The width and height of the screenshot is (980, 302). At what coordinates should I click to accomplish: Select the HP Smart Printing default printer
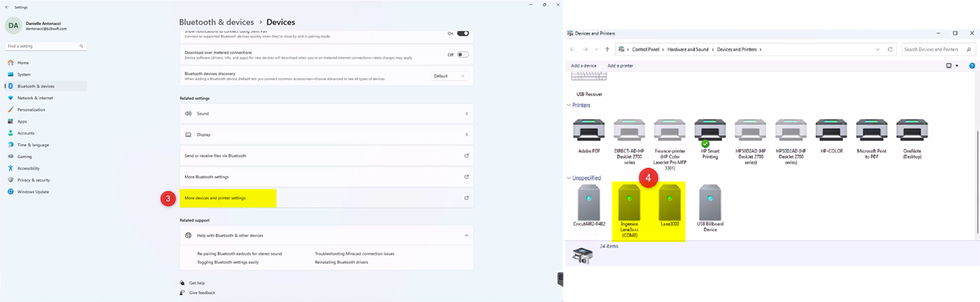click(x=710, y=133)
